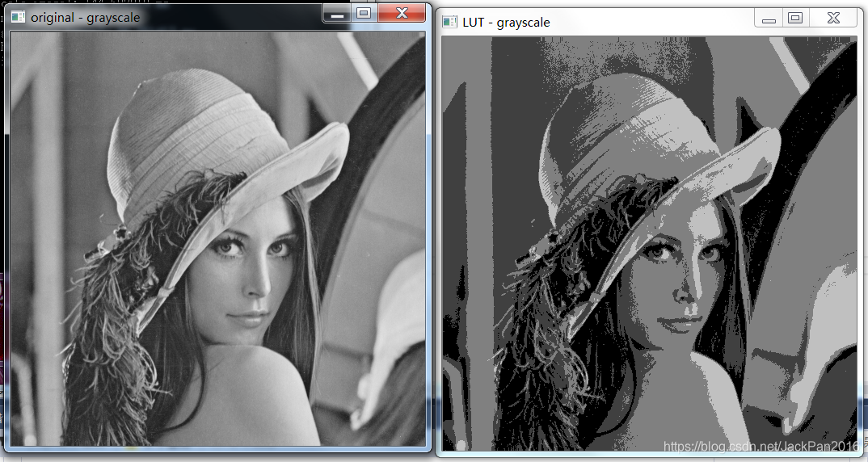Maximize the LUT - grayscale window
Image resolution: width=868 pixels, height=462 pixels.
click(795, 19)
